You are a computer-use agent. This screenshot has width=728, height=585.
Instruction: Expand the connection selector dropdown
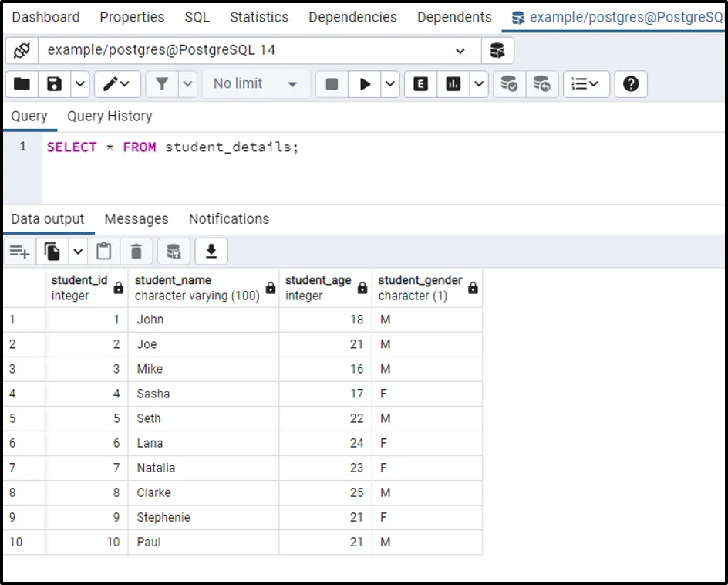click(x=460, y=51)
